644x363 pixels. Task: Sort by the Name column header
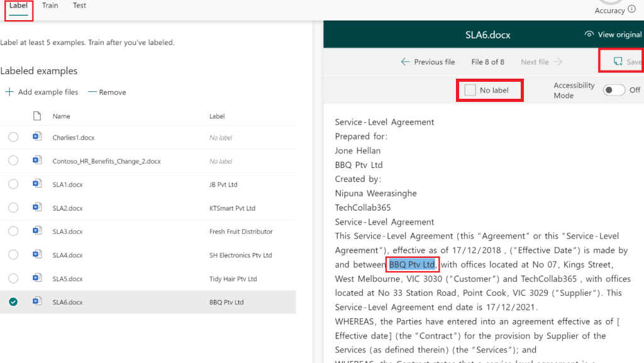pos(62,116)
